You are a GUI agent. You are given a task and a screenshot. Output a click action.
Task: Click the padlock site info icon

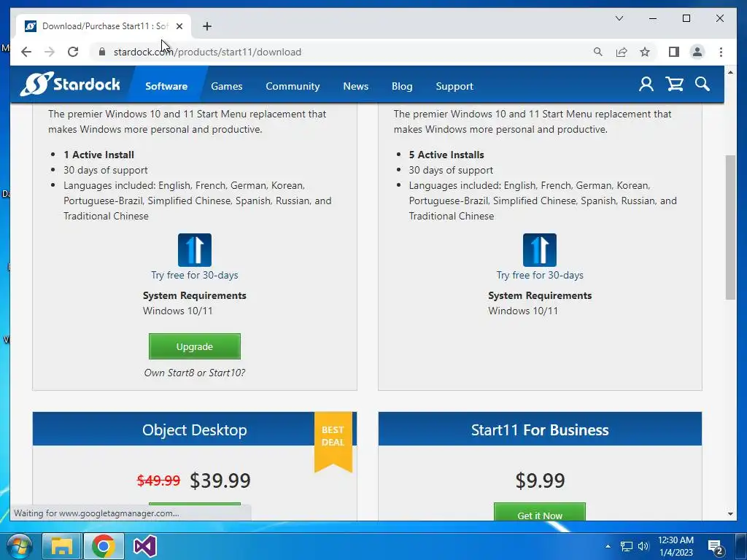102,52
